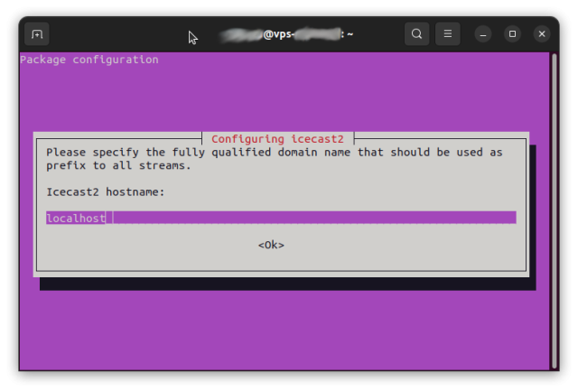Minimize the terminal window
This screenshot has height=392, width=578.
coord(483,34)
